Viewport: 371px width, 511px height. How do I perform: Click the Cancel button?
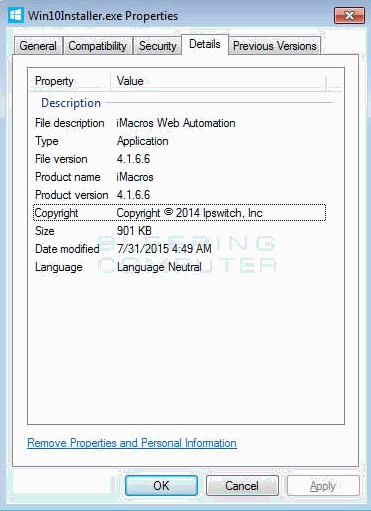(242, 486)
